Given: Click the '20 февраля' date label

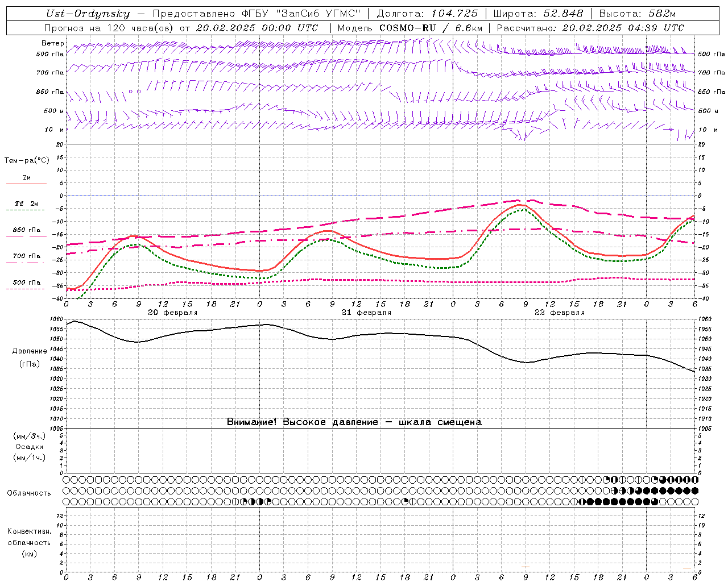Looking at the screenshot, I should (172, 313).
